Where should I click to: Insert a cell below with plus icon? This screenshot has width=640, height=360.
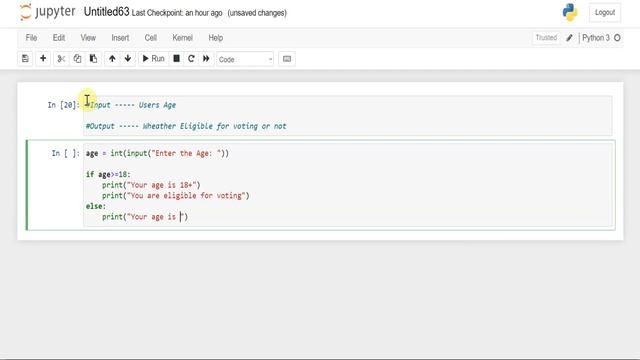coord(43,59)
